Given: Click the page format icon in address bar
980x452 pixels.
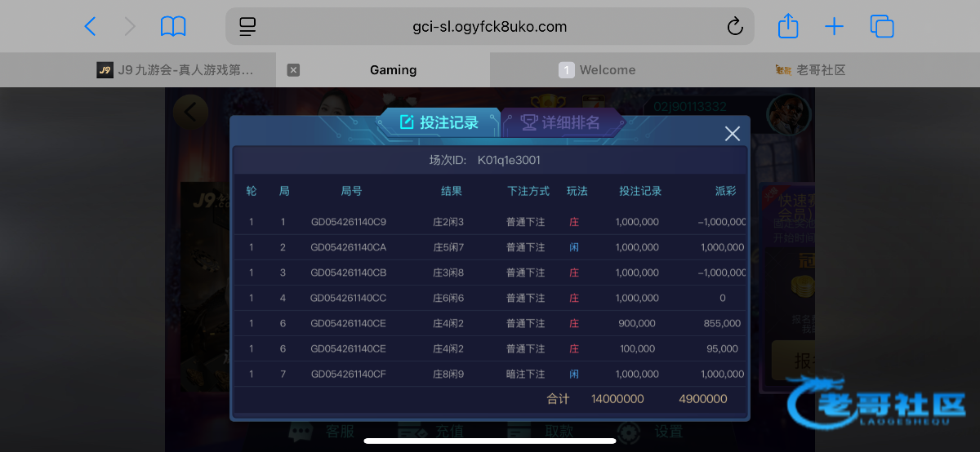Looking at the screenshot, I should 248,27.
